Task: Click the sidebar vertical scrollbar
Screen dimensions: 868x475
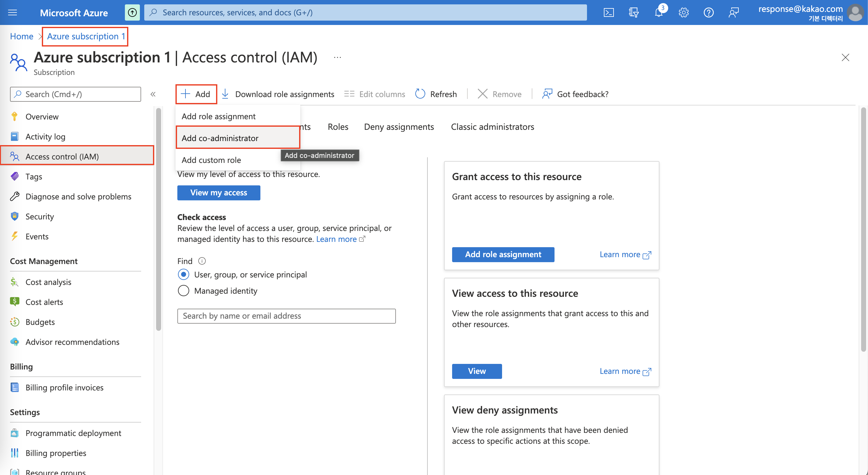Action: click(158, 219)
